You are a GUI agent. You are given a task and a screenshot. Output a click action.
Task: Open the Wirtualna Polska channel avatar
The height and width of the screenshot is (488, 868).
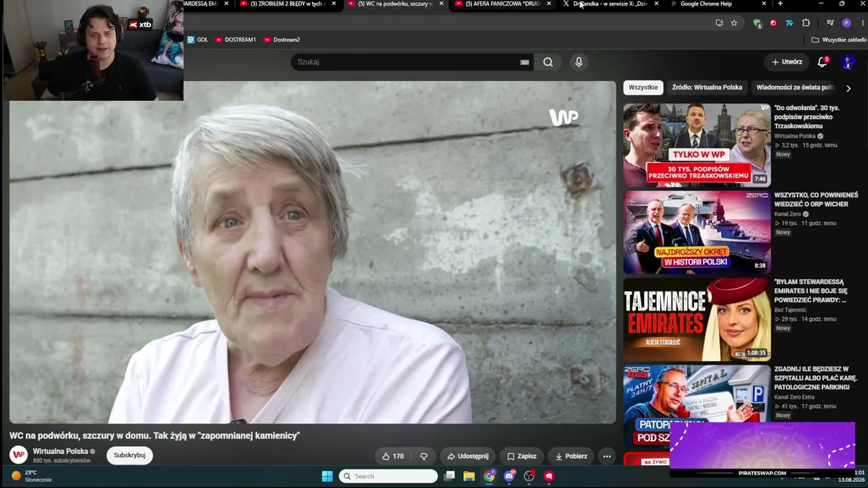[18, 455]
